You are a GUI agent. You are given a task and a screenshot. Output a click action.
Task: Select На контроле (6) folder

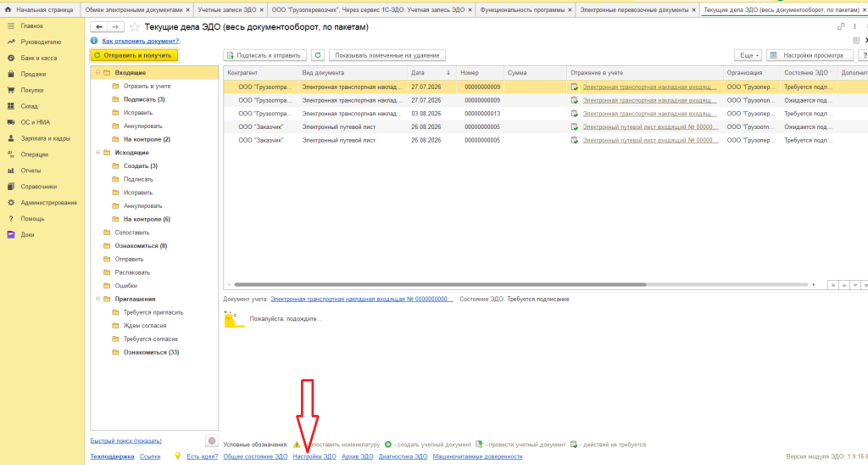coord(147,219)
